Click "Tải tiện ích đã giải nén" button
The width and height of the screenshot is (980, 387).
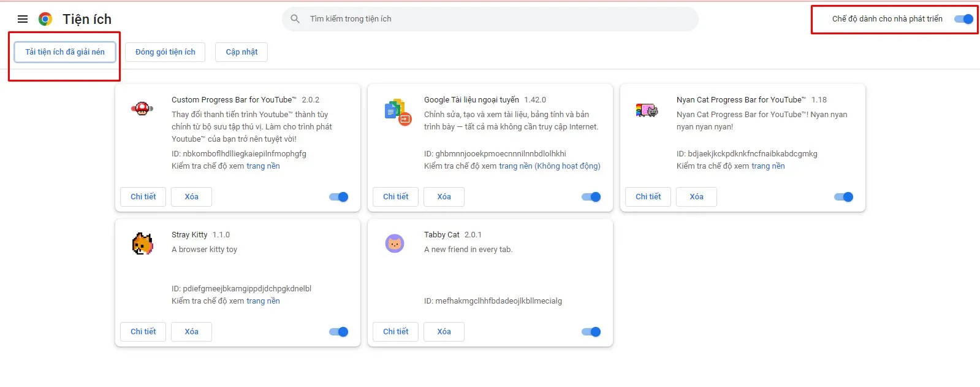(65, 52)
